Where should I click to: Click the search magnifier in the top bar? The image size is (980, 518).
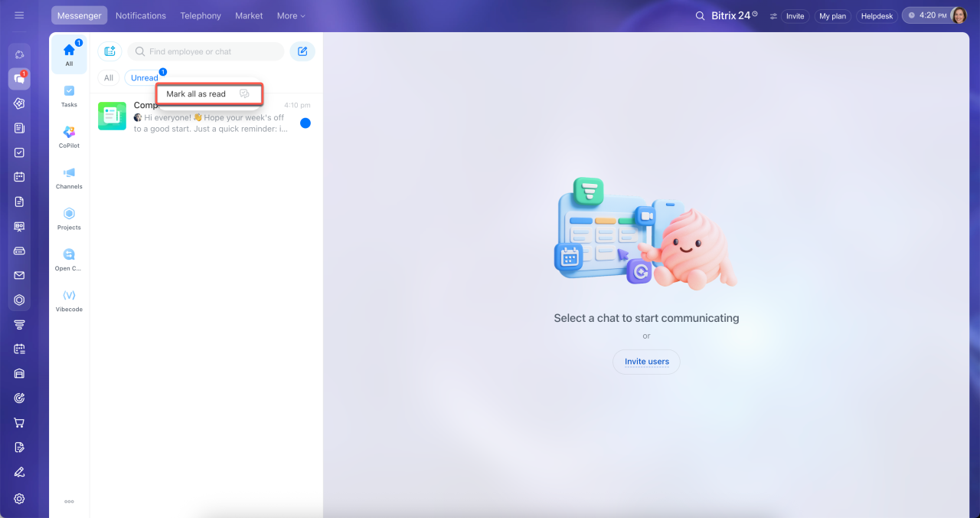700,15
